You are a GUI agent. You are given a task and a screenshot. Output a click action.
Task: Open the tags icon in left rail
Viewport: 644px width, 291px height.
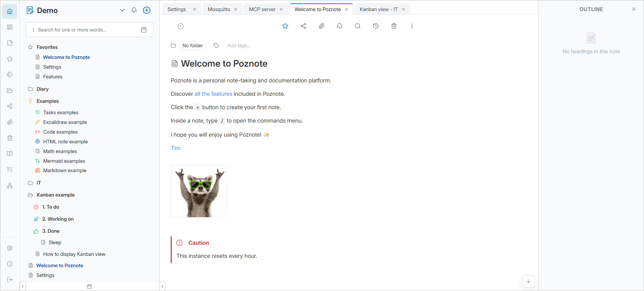pos(10,75)
